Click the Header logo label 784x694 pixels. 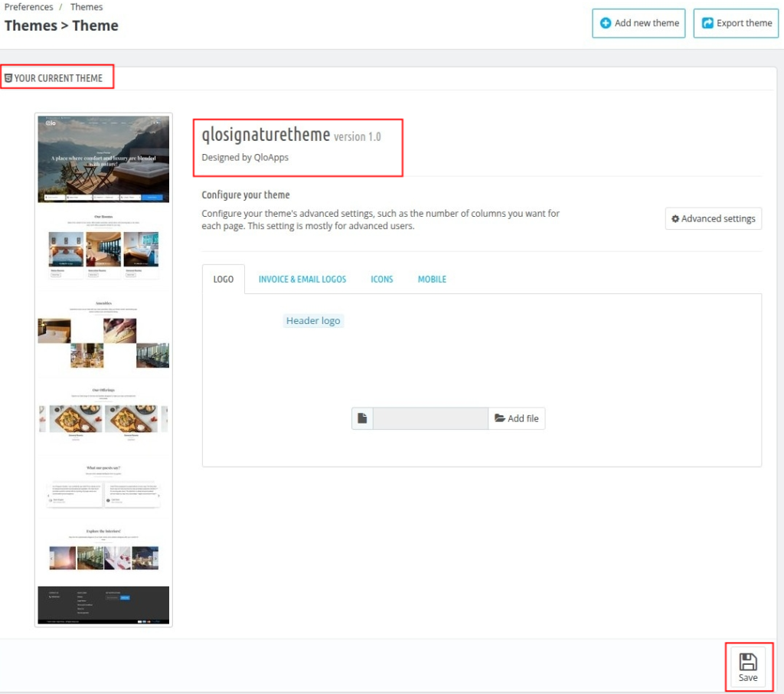(x=313, y=321)
